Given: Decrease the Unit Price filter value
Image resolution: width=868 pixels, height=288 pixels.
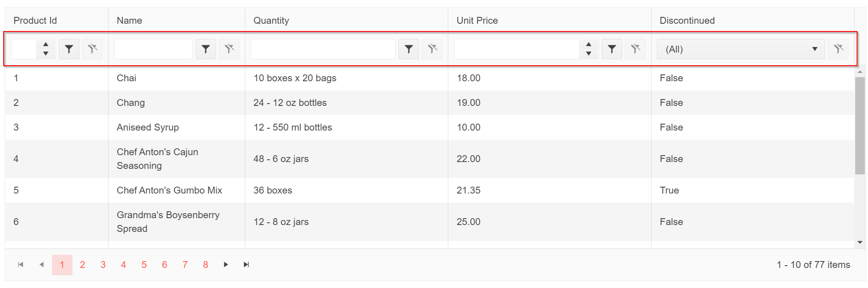Looking at the screenshot, I should point(589,53).
